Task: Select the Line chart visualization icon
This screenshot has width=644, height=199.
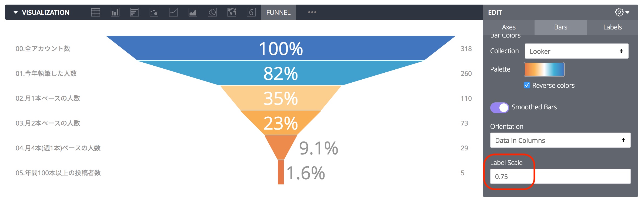Action: 173,12
